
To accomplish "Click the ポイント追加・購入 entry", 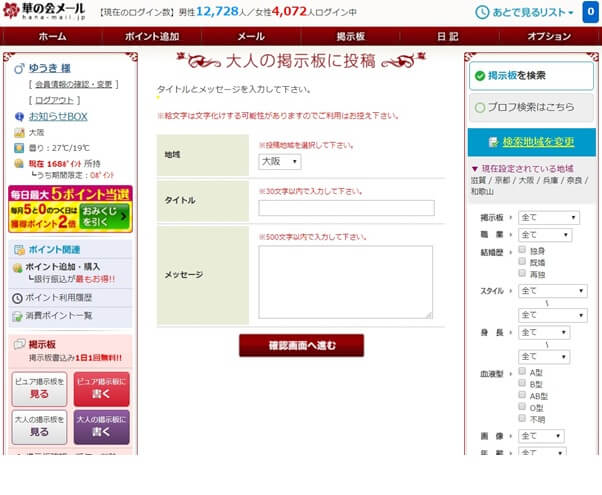I will click(x=70, y=272).
